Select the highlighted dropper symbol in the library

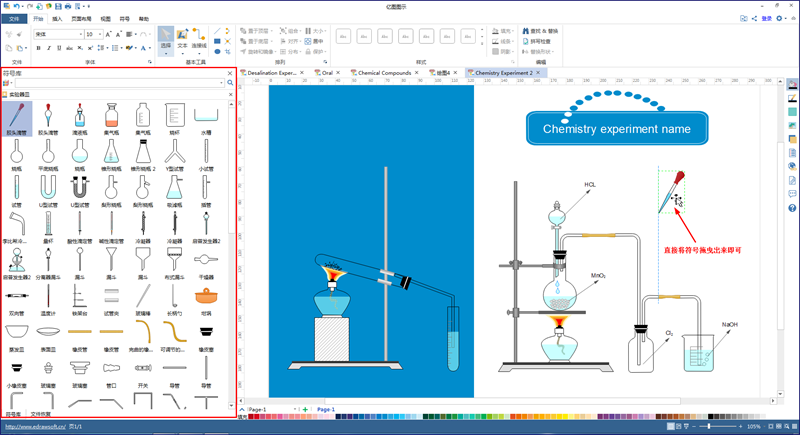pyautogui.click(x=17, y=118)
